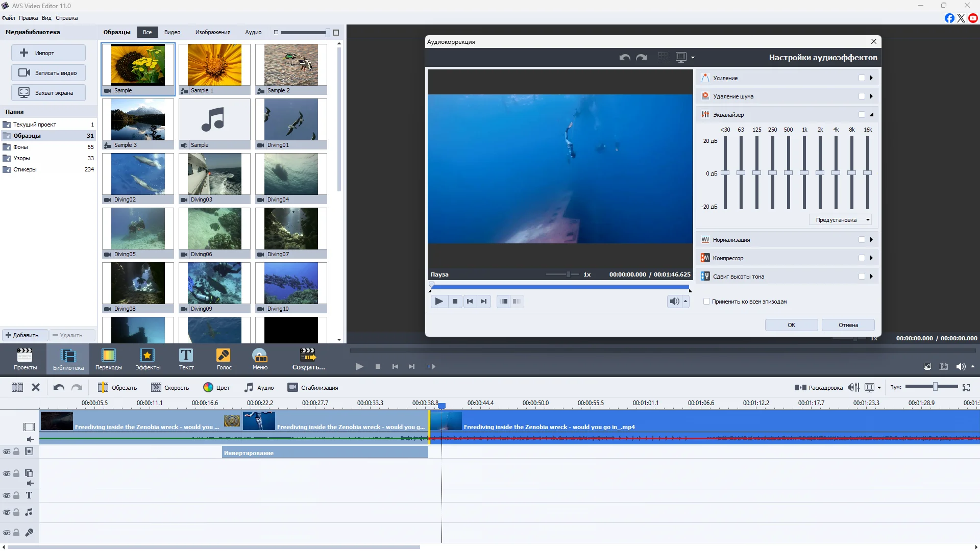This screenshot has width=980, height=551.
Task: Expand the Усиление effect settings arrow
Action: (871, 78)
